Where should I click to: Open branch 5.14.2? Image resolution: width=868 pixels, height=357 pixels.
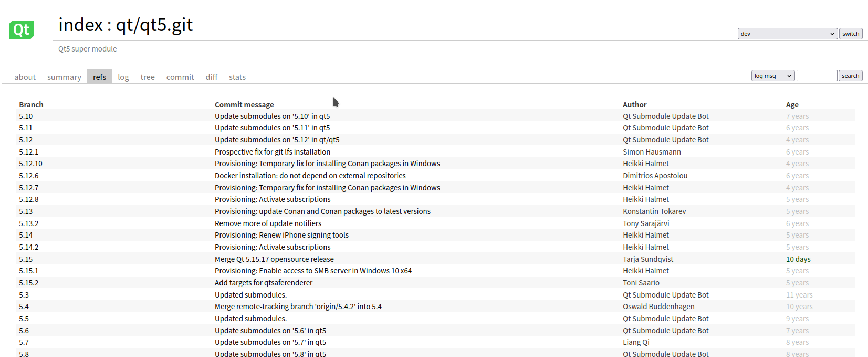coord(29,247)
